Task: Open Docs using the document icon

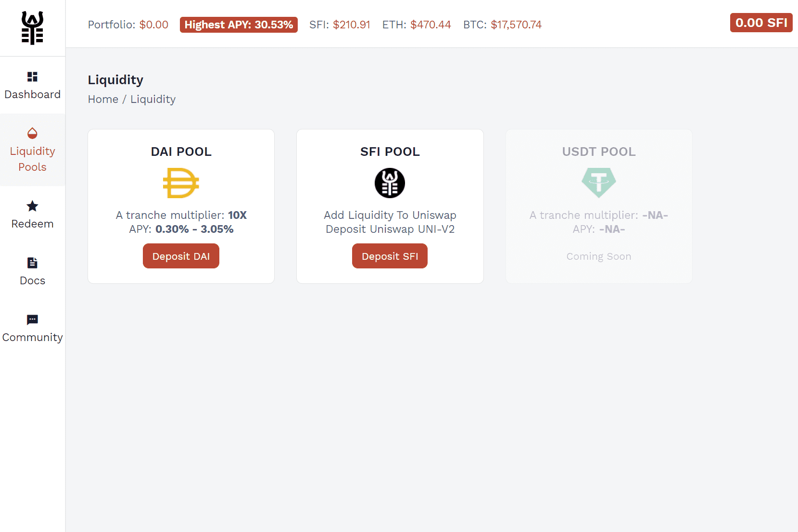Action: pyautogui.click(x=32, y=263)
